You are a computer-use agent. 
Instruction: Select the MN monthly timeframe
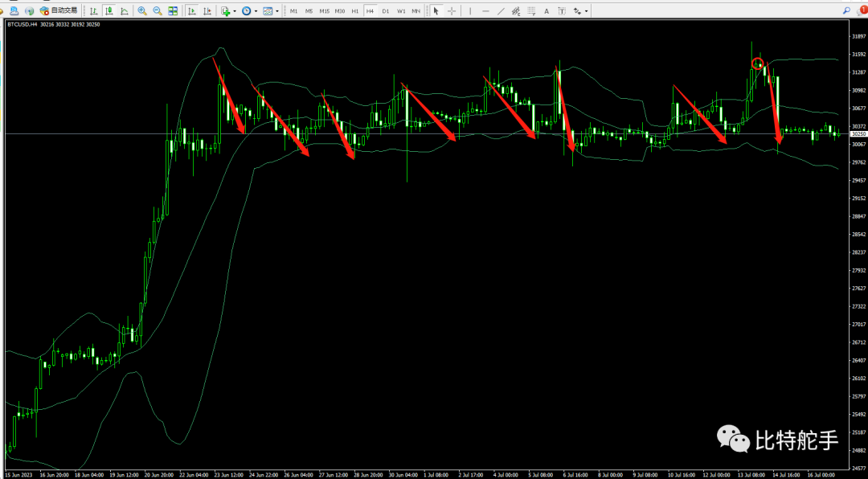point(416,11)
